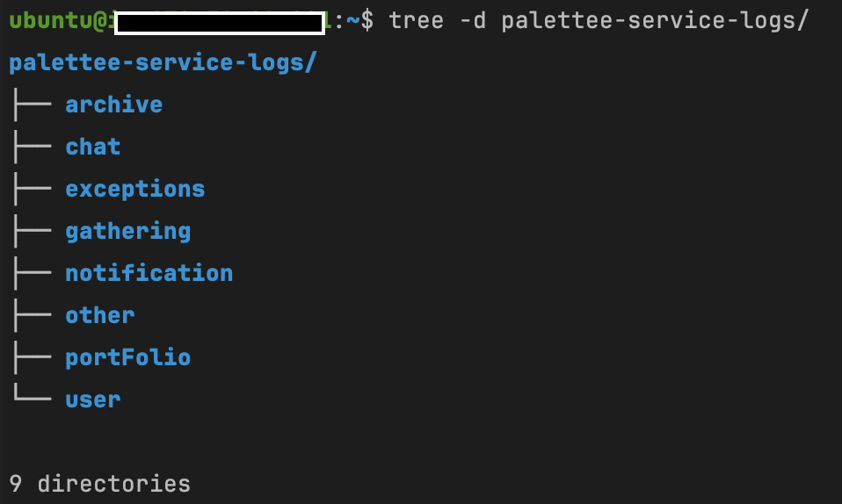Viewport: 842px width, 504px height.
Task: Click the tree command in the prompt
Action: click(417, 21)
